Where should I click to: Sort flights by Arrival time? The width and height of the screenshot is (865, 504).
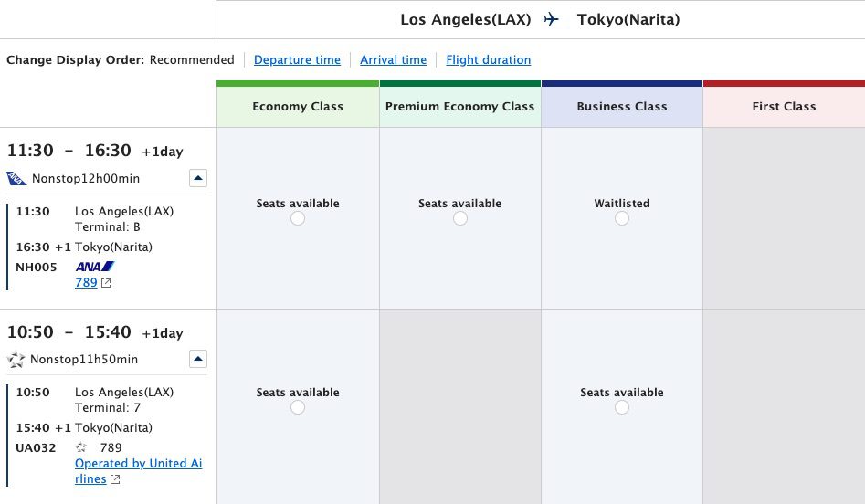(x=394, y=59)
